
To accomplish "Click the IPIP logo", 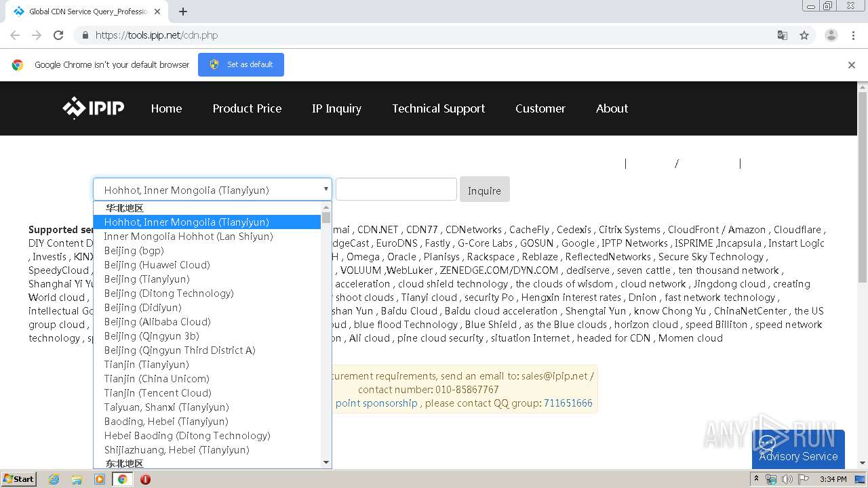I will 94,108.
